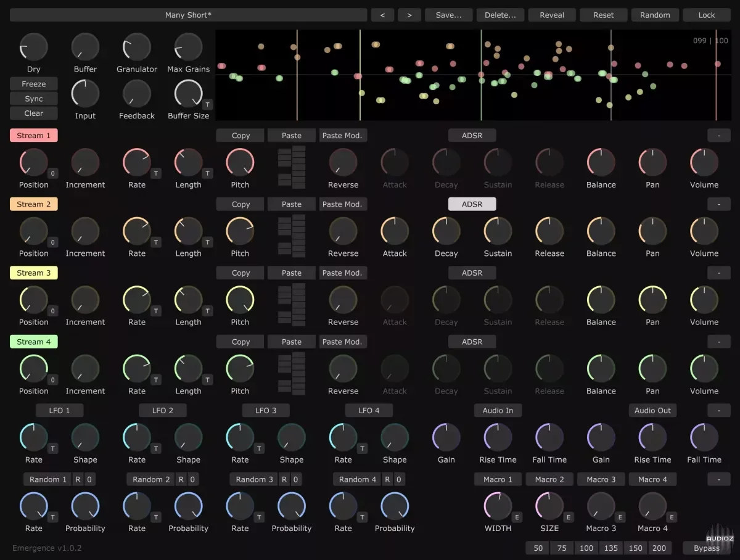Click the LFO 2 label button
Viewport: 740px width, 560px height.
coord(163,410)
